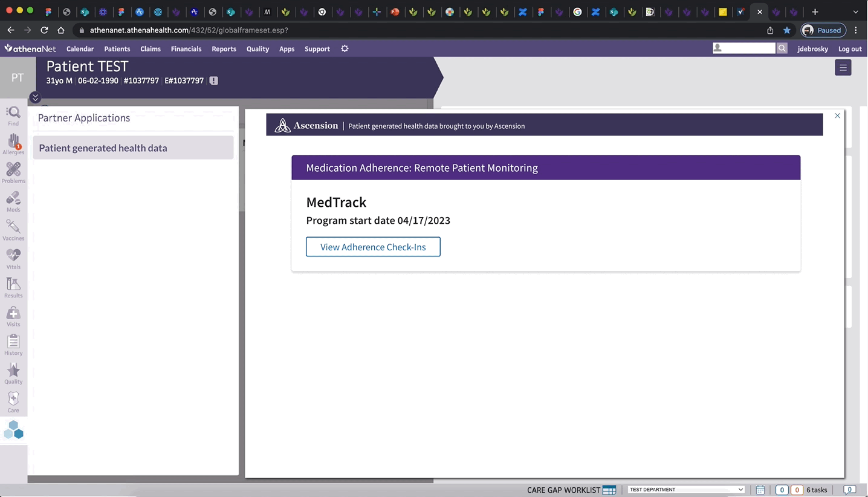Open the TEST DEPARTMENT dropdown
Screen dimensions: 868x497
coord(686,490)
